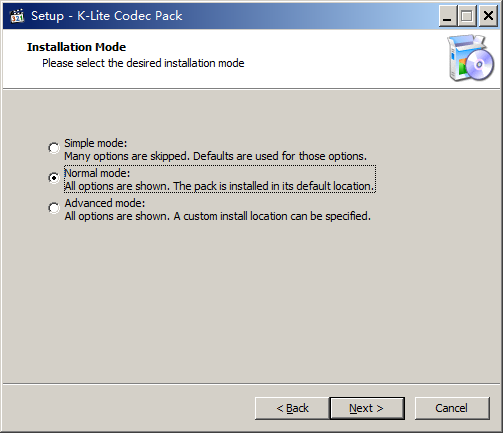This screenshot has width=503, height=433.
Task: Click the disabled maximize button
Action: (467, 16)
